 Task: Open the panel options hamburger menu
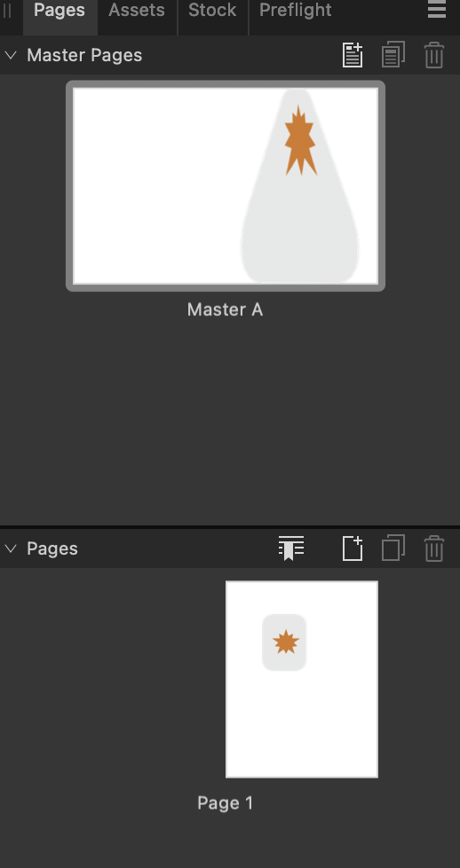(x=437, y=10)
